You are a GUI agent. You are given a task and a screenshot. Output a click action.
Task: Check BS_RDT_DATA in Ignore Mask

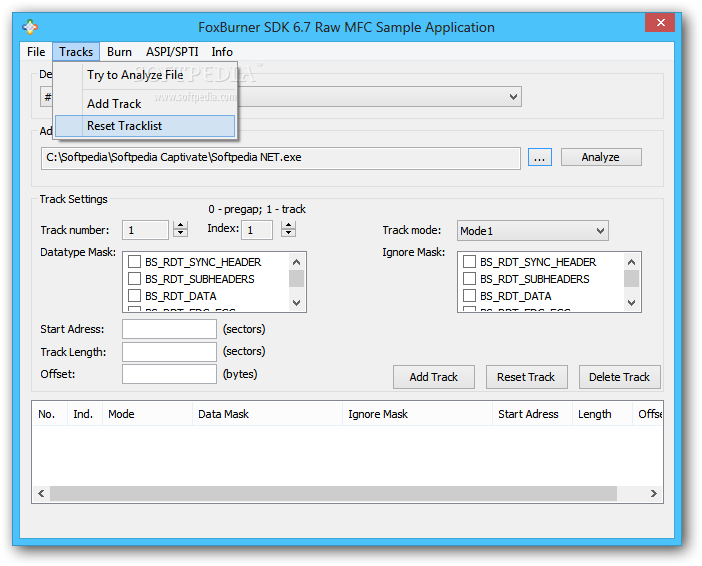click(x=469, y=296)
